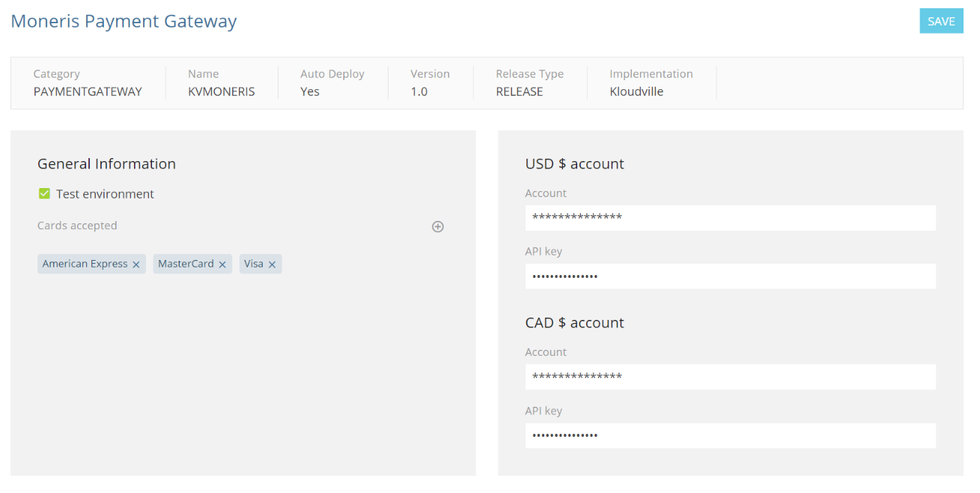Click the SAVE button

(x=941, y=21)
